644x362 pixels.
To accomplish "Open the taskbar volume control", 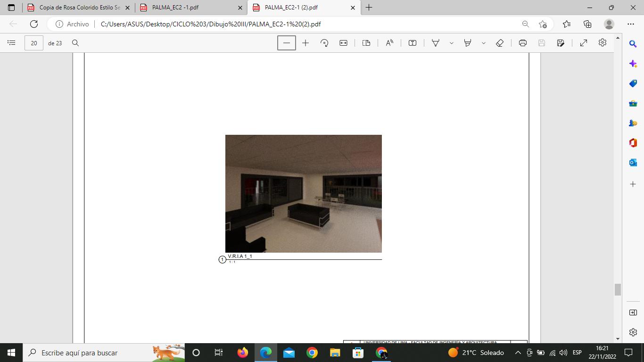I will 563,353.
